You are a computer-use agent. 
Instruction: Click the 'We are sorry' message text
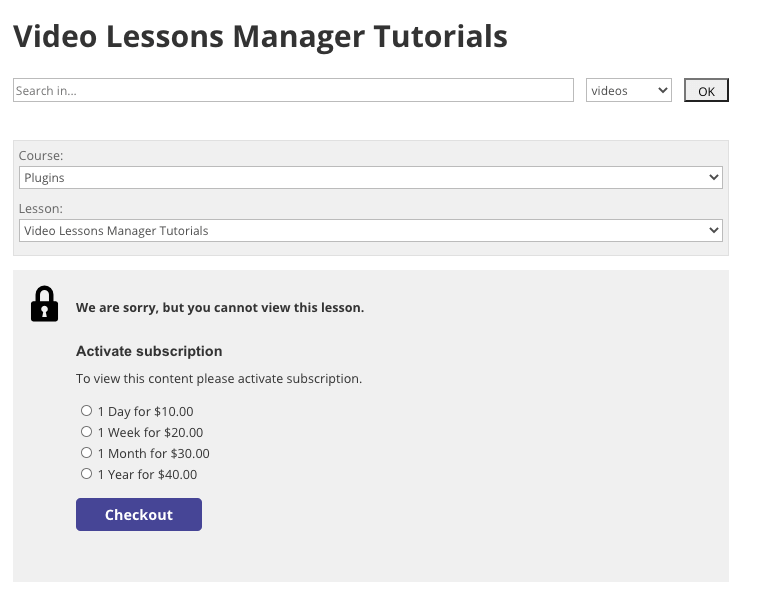click(x=220, y=308)
